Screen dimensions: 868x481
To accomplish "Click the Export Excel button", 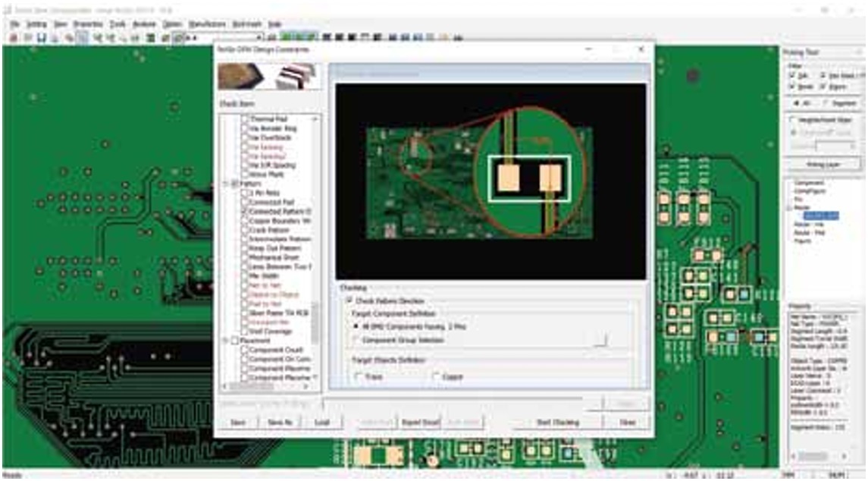I will [420, 422].
